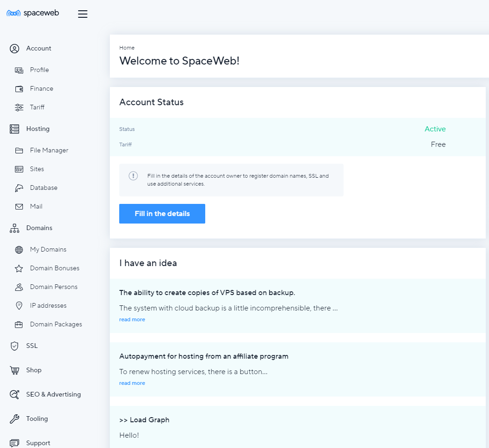Screen dimensions: 489x448
Task: Collapse the Domains section
Action: point(39,228)
